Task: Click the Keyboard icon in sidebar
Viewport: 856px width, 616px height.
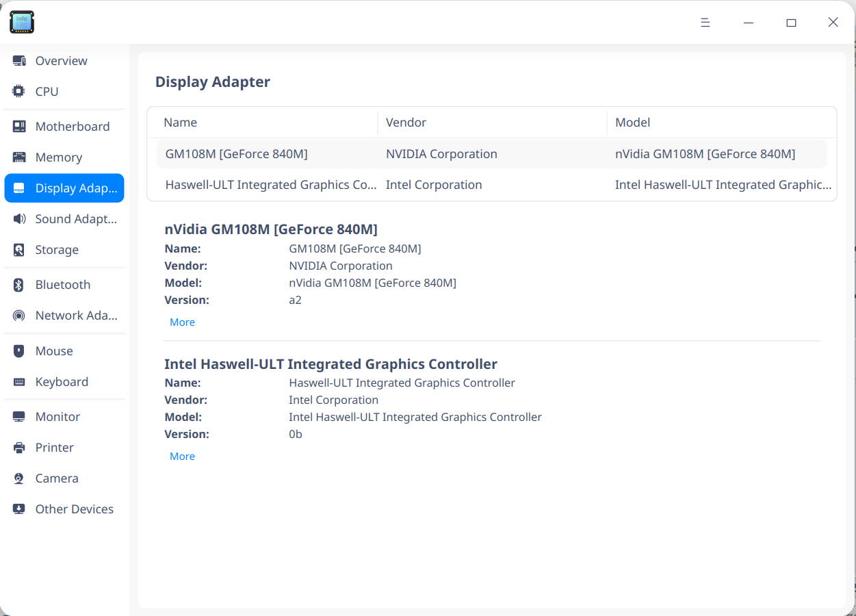Action: point(19,382)
